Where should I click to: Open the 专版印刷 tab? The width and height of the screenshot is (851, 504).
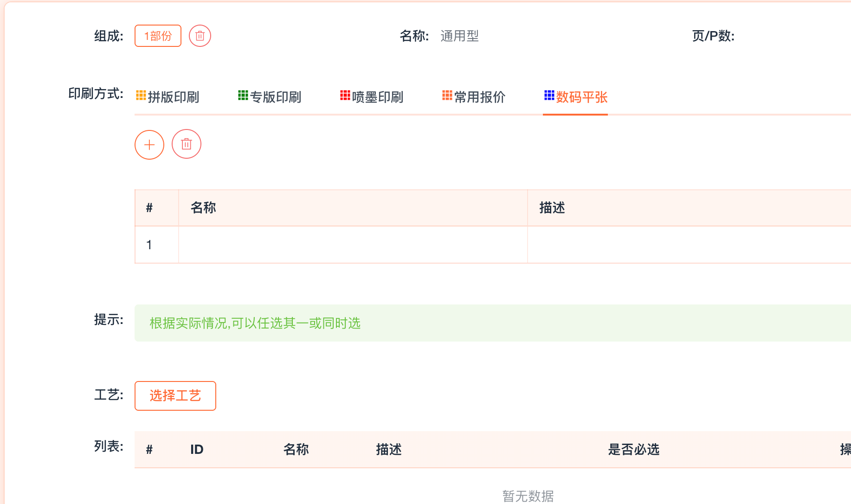pos(276,97)
